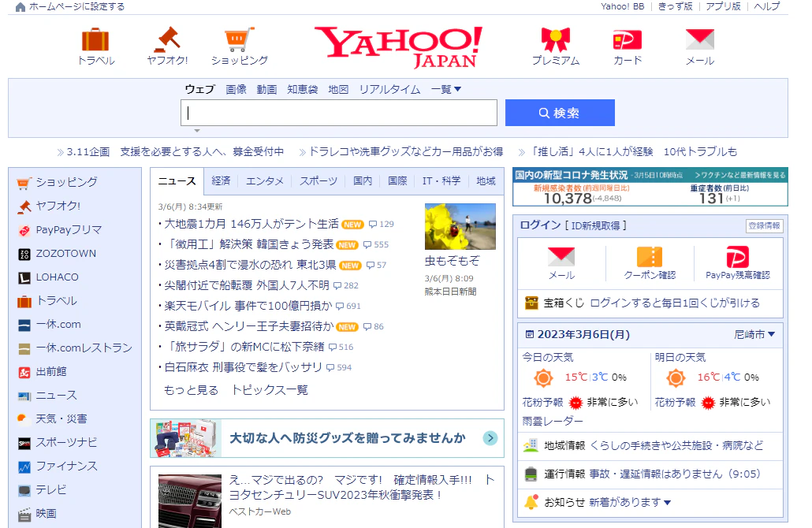
Task: Open the ヤフオク! gavel icon at top
Action: coord(167,39)
